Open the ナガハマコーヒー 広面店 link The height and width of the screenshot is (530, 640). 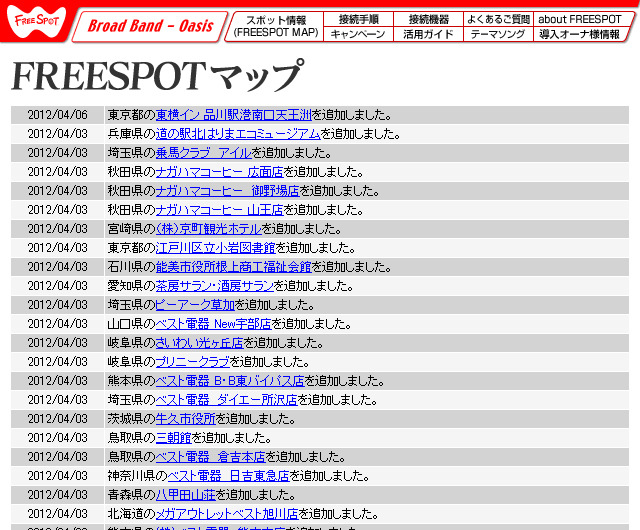[x=220, y=172]
